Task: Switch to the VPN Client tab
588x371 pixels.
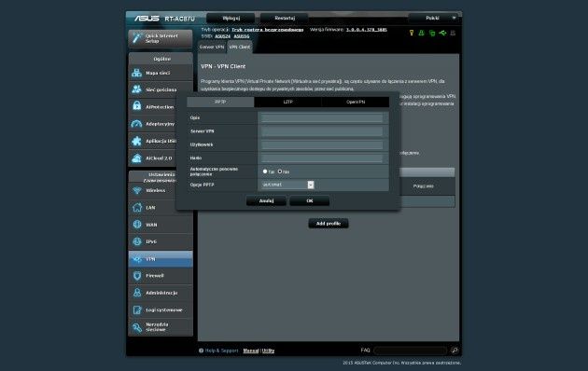Action: (x=240, y=48)
